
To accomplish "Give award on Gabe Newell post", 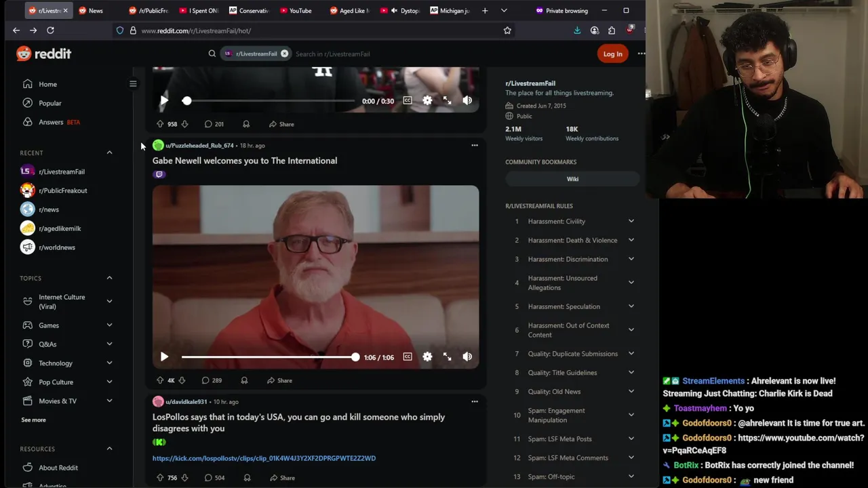I will point(244,380).
